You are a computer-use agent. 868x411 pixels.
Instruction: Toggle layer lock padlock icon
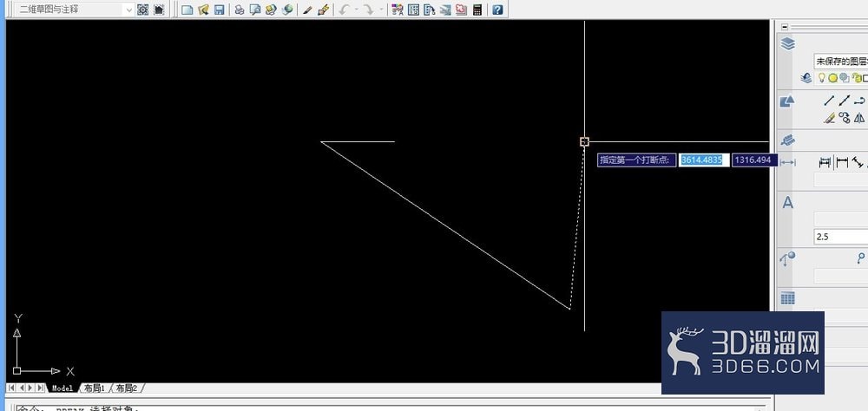tap(856, 78)
